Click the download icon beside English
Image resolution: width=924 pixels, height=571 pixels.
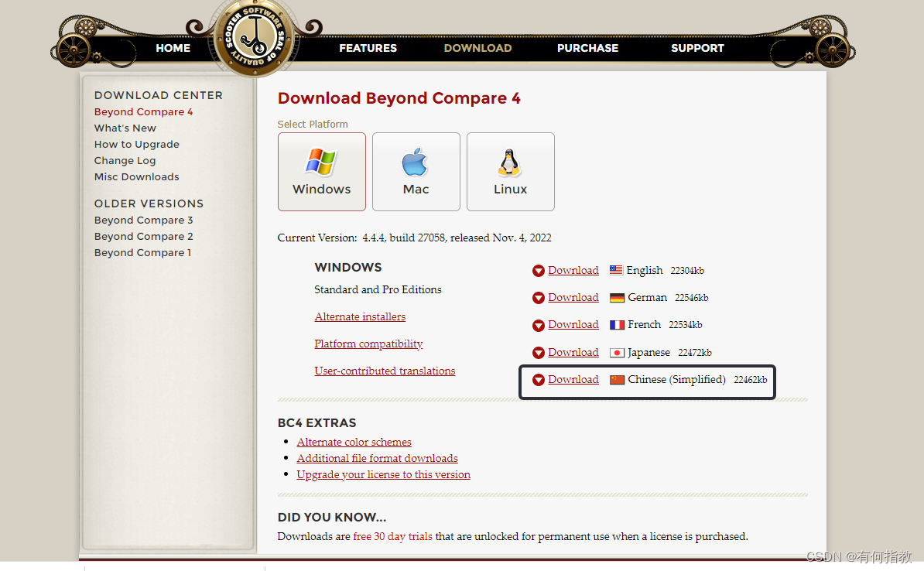click(539, 270)
